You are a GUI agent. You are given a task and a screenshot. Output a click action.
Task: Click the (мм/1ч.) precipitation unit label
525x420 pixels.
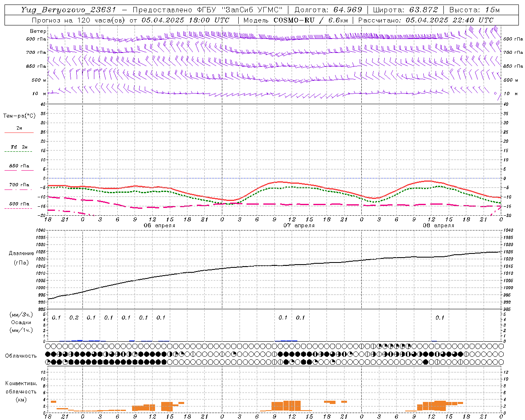pyautogui.click(x=21, y=330)
